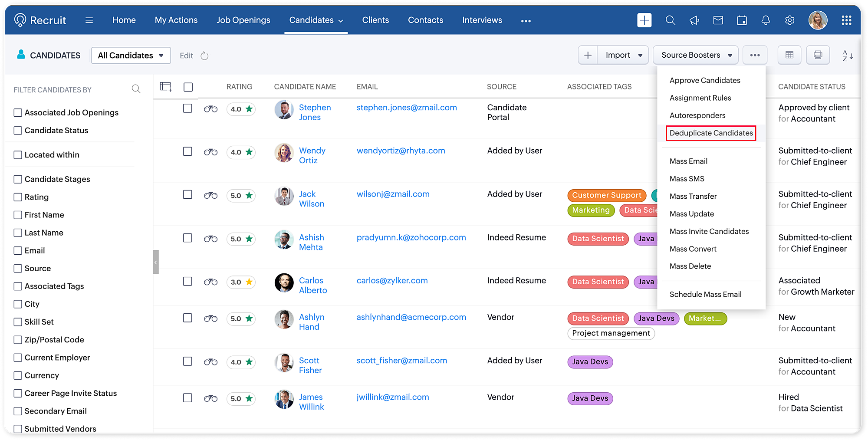
Task: Click the print icon button
Action: click(818, 55)
